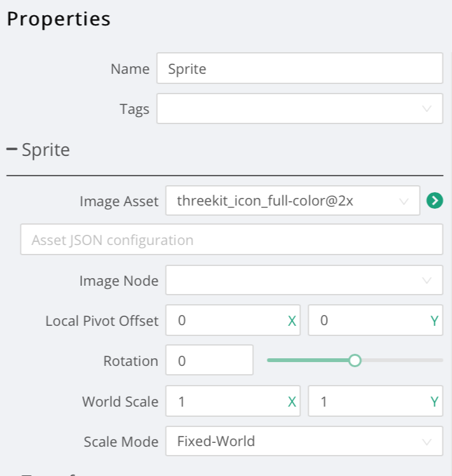Click the Image Asset label text
452x476 pixels.
(119, 201)
